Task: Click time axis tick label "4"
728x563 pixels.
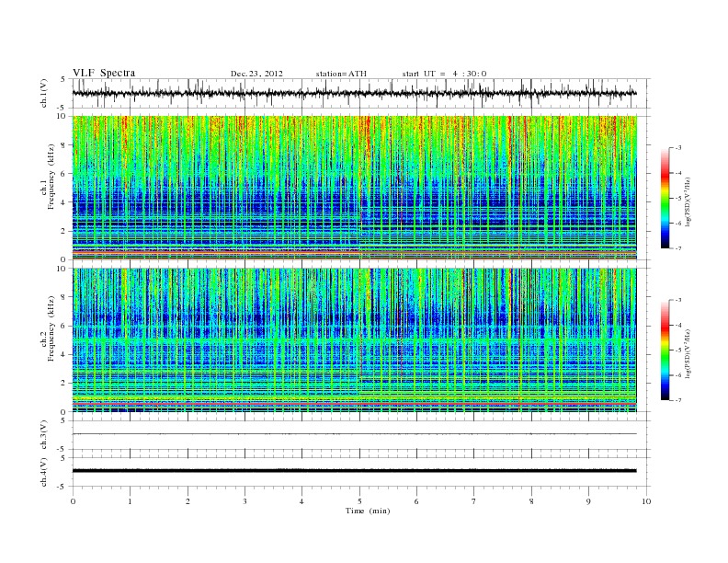Action: (301, 501)
